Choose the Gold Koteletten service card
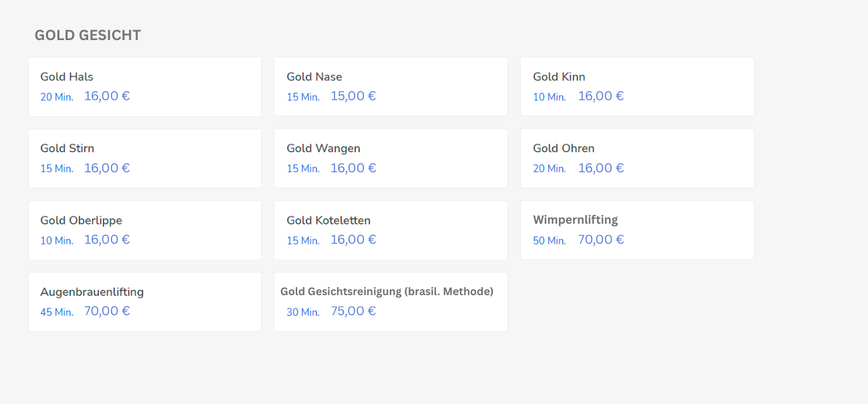 (391, 230)
